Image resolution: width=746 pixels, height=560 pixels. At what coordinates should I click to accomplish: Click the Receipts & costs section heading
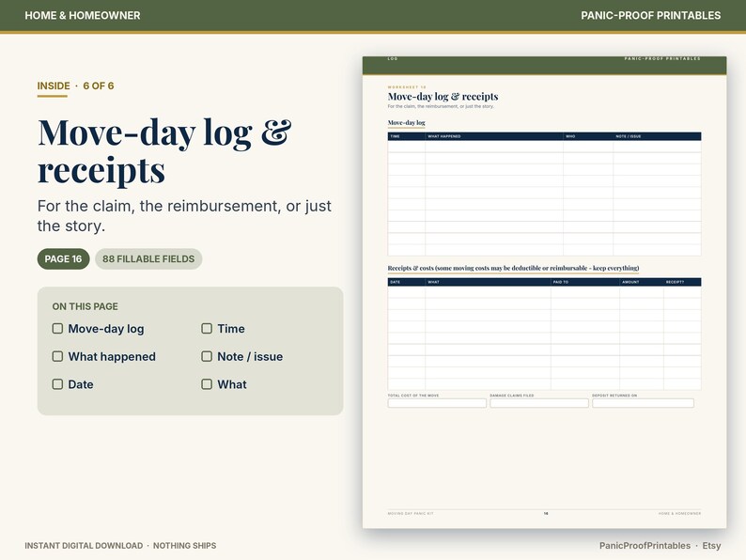point(513,268)
